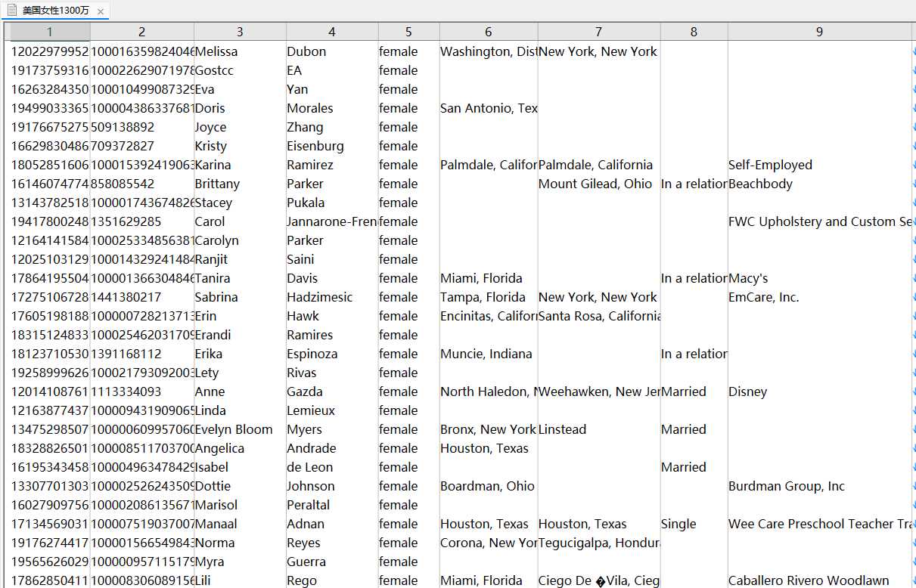The image size is (916, 588).
Task: Select column header 8
Action: click(694, 32)
